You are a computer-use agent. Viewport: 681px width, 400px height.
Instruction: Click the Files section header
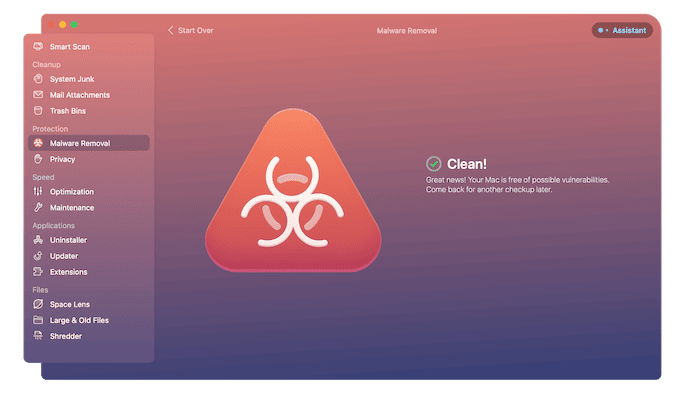(x=40, y=289)
